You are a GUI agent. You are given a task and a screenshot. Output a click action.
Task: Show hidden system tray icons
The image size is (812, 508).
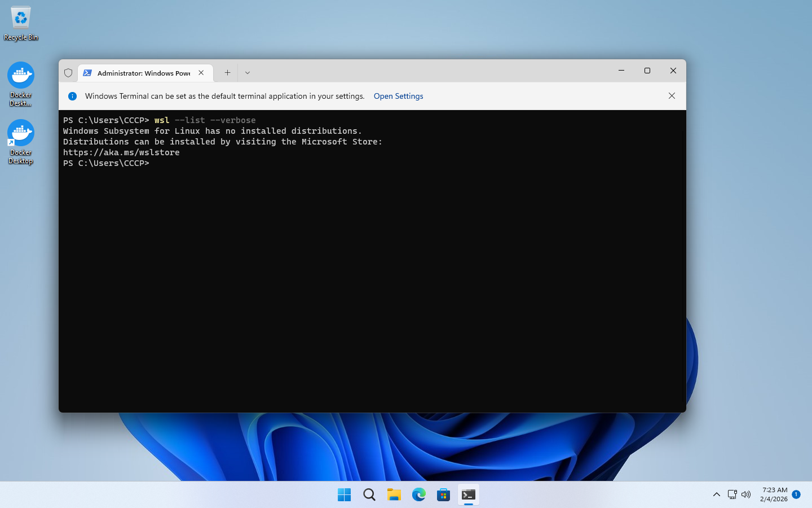716,494
